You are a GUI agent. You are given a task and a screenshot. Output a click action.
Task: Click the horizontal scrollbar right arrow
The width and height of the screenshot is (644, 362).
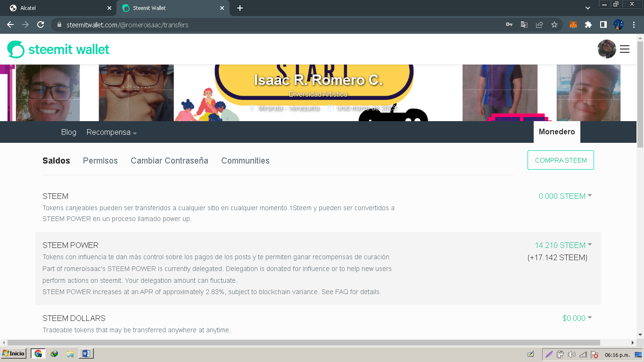coord(633,343)
